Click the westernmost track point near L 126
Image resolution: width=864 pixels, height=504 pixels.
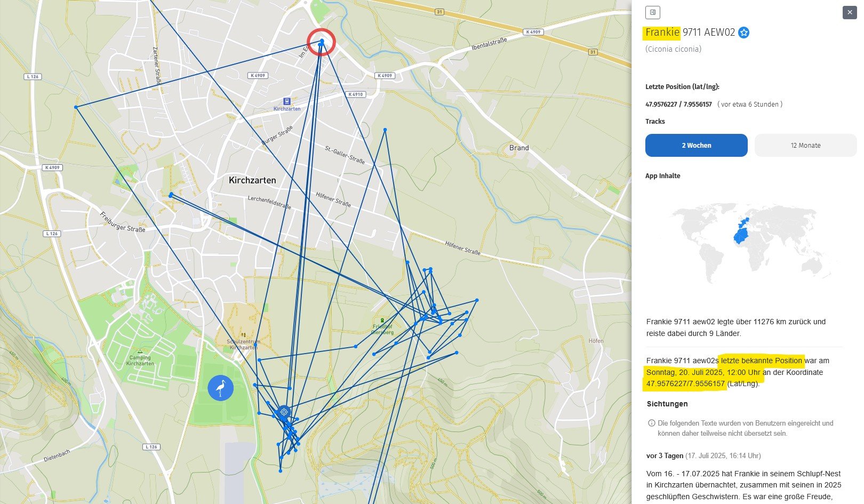click(x=76, y=107)
